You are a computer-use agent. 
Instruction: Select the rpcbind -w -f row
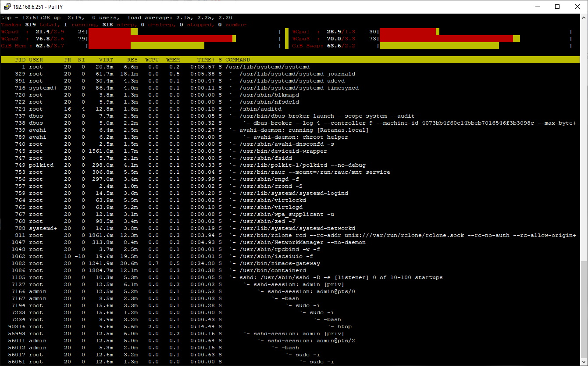[x=290, y=249]
